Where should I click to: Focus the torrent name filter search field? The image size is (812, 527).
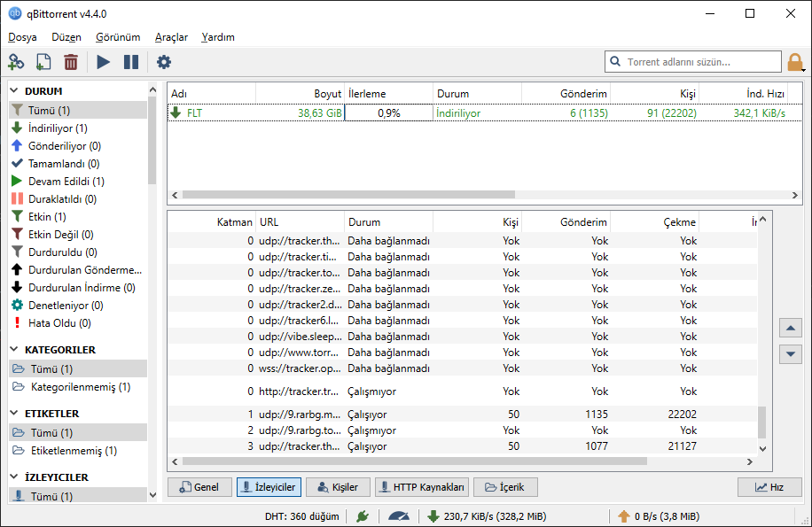pos(693,62)
